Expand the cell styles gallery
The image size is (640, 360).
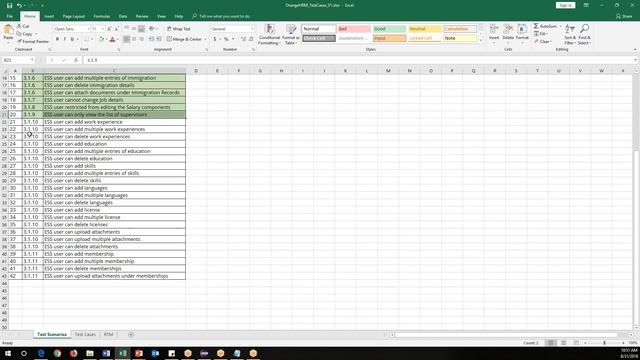pos(480,40)
